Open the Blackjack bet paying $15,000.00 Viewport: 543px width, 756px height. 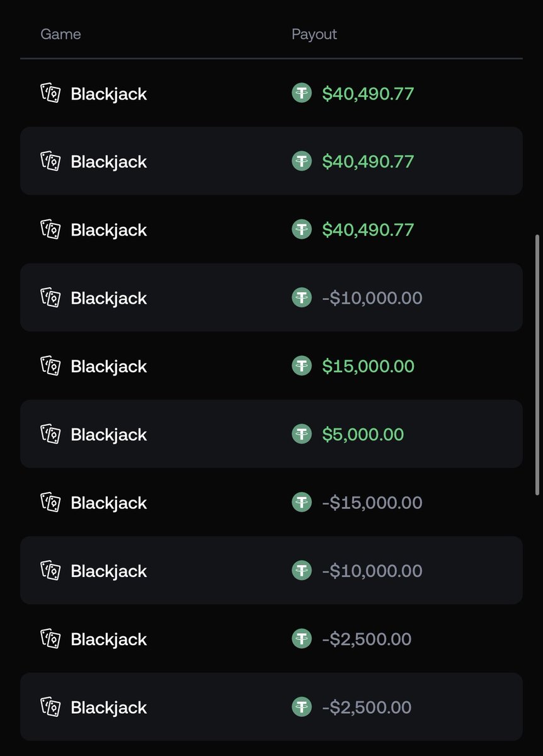[271, 366]
